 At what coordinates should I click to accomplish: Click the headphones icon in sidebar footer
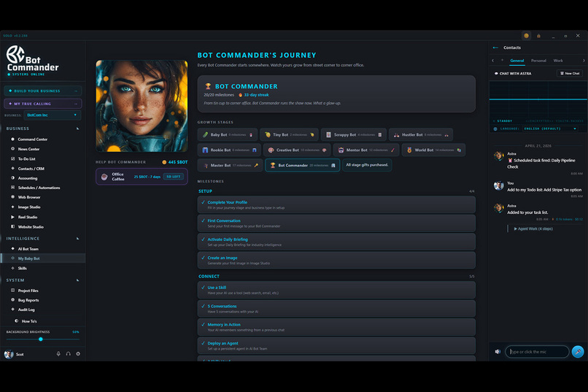(69, 354)
